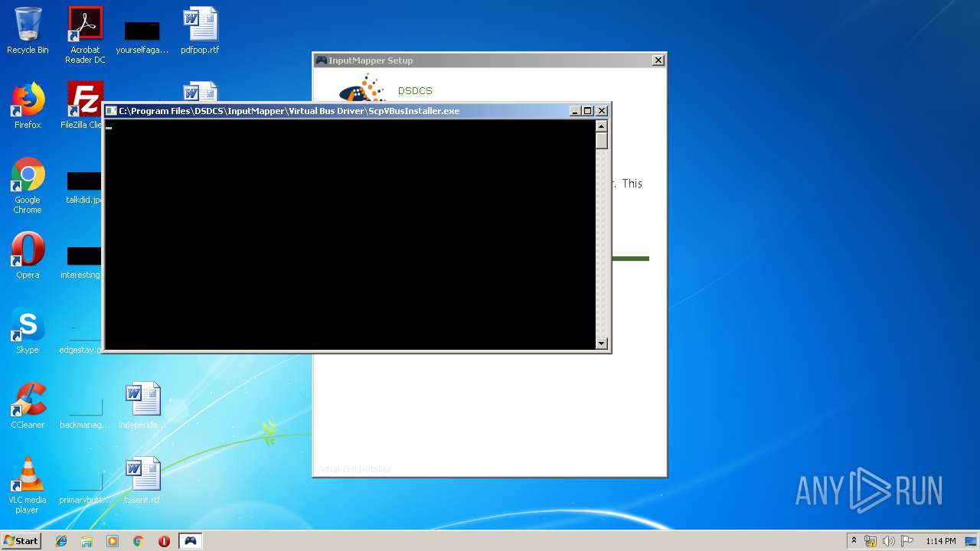
Task: Select the primarybutt... file icon
Action: (85, 487)
